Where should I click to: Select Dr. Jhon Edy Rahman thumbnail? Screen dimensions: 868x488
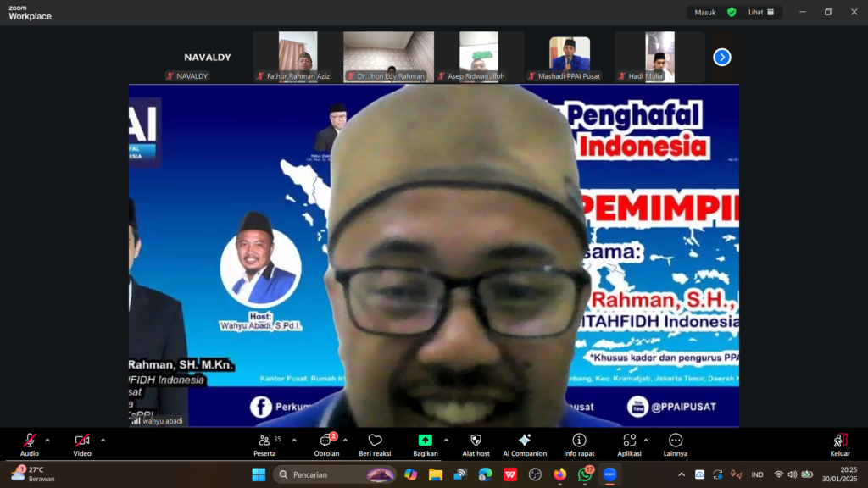(x=388, y=57)
